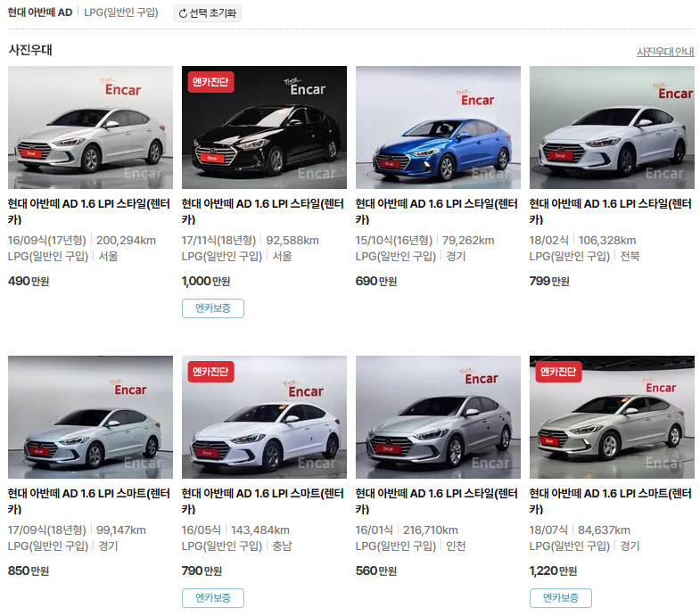Image resolution: width=700 pixels, height=616 pixels.
Task: Open the blue car photo priced 690만원
Action: point(438,127)
